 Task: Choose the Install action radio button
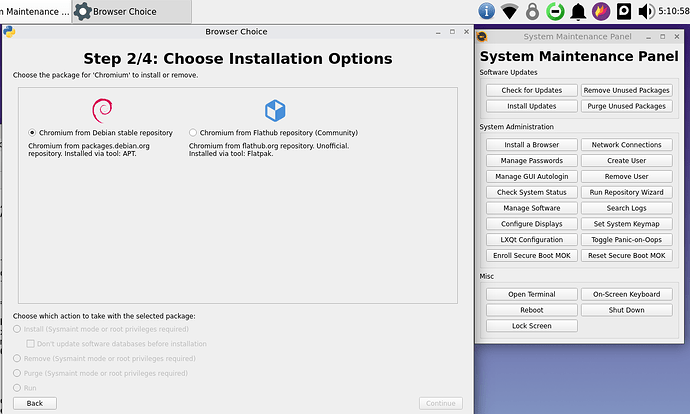coord(17,329)
